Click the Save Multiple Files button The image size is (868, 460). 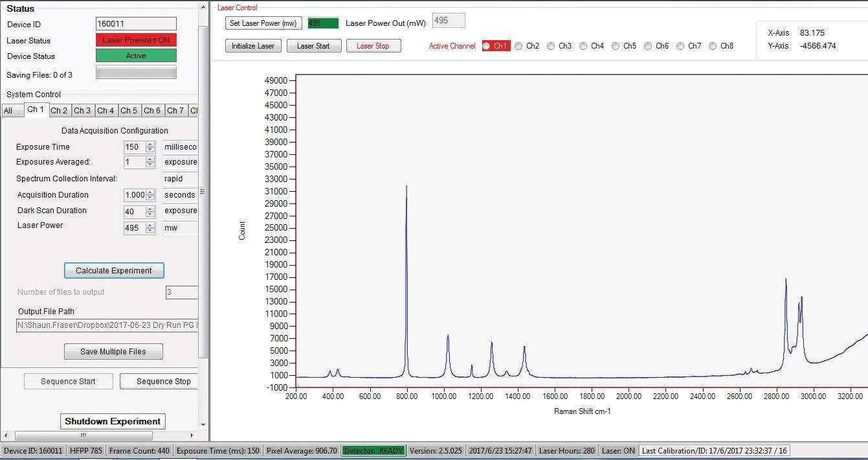click(113, 352)
